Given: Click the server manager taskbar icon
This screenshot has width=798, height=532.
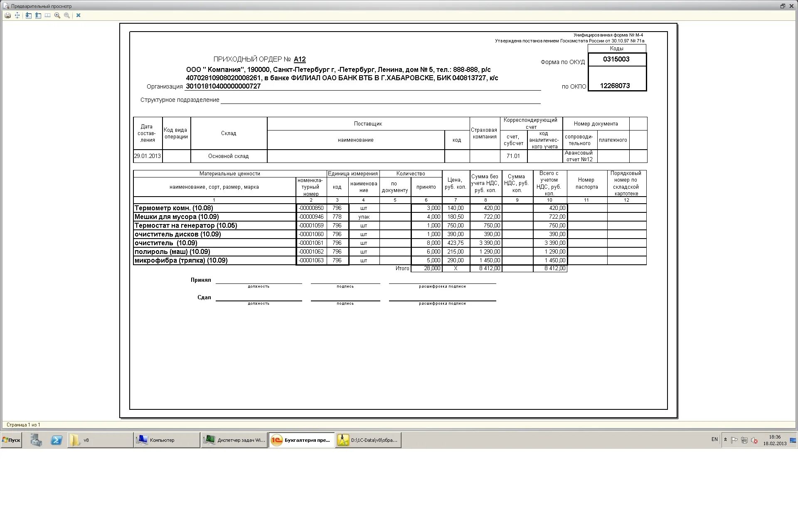Looking at the screenshot, I should pos(36,440).
